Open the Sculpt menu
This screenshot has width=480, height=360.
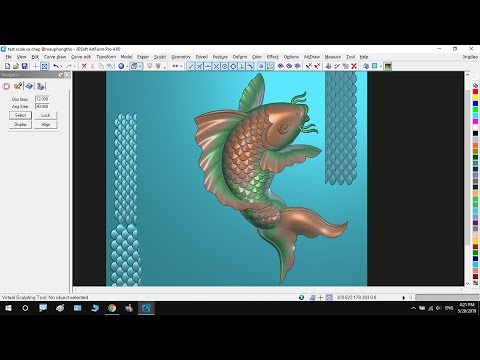tap(160, 57)
